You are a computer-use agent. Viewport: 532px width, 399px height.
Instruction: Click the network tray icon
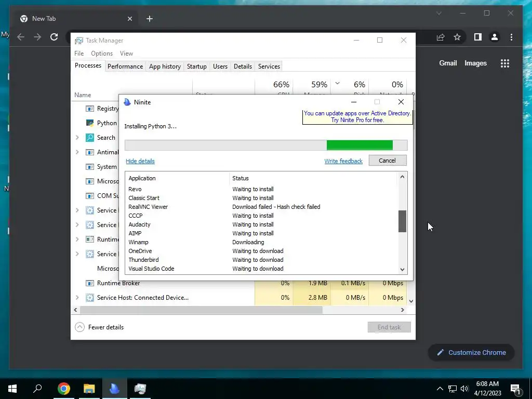453,389
